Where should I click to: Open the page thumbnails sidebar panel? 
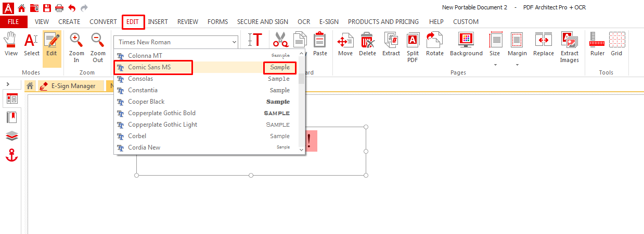[12, 98]
